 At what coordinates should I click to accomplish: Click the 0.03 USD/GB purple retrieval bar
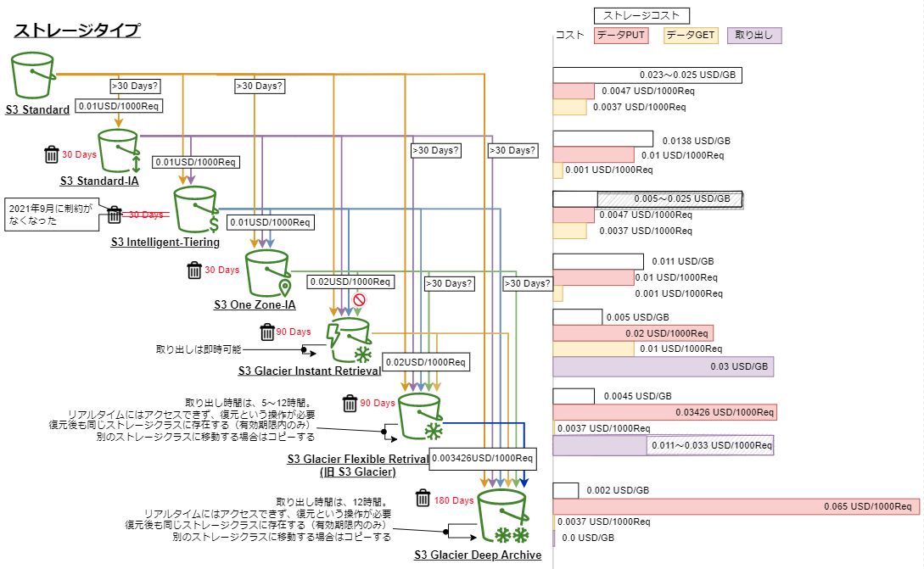tap(663, 366)
